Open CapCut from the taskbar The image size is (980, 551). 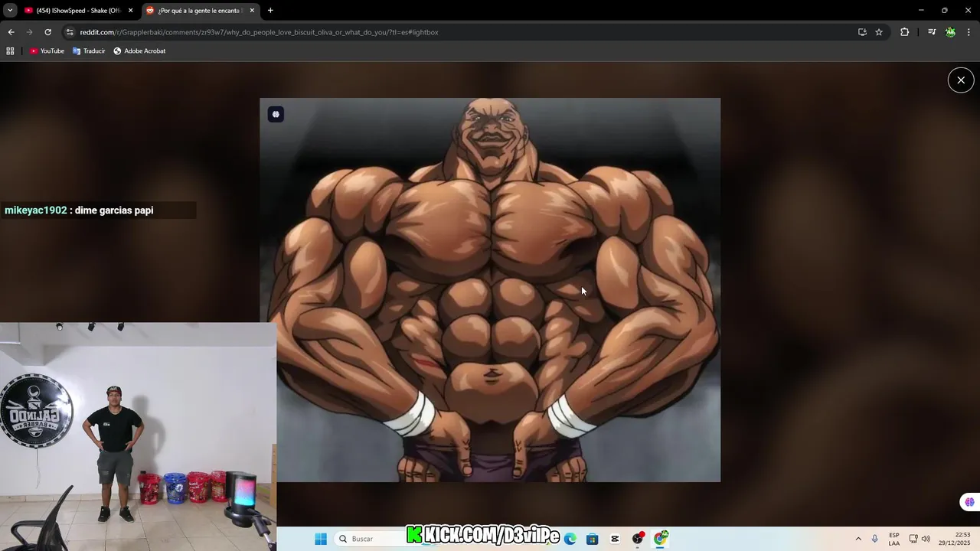tap(615, 539)
